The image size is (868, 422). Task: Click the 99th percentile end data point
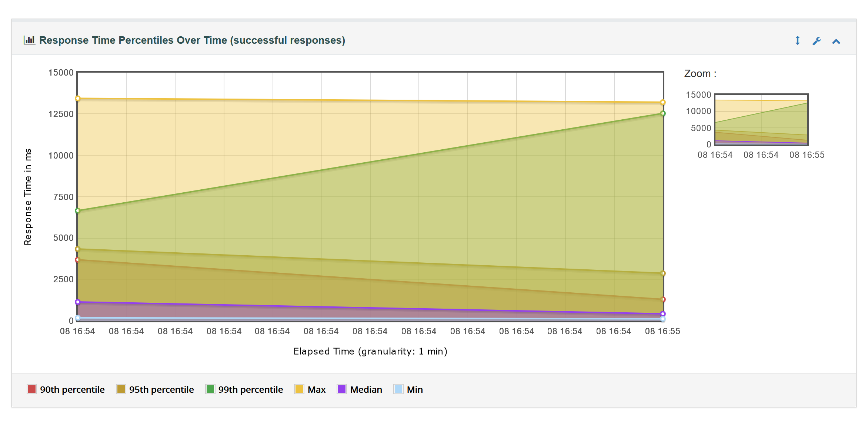pyautogui.click(x=663, y=113)
